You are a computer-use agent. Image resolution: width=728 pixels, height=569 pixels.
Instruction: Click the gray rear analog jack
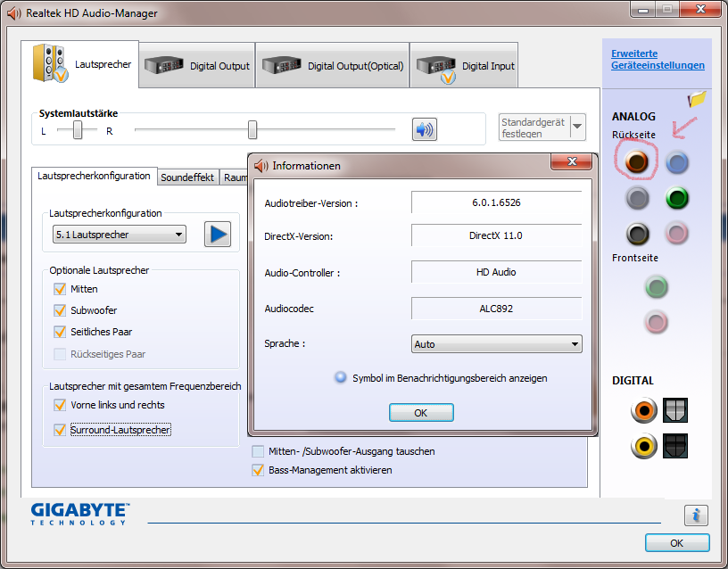637,198
